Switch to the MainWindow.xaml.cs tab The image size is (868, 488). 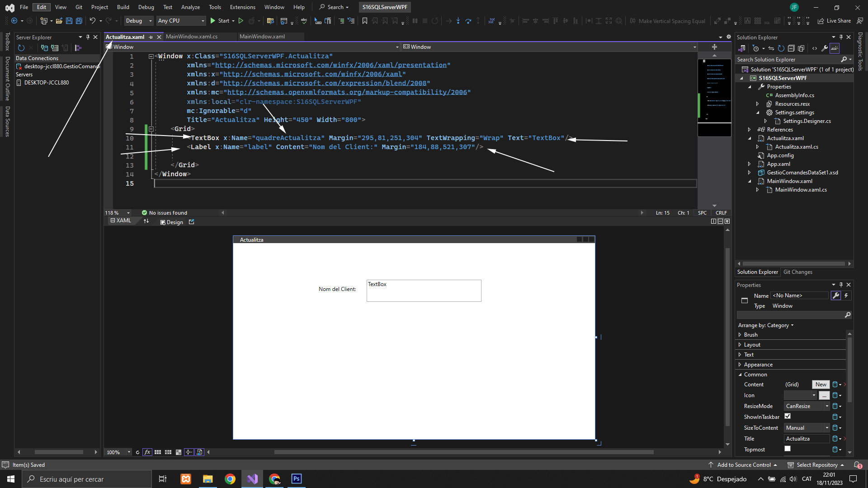(192, 37)
